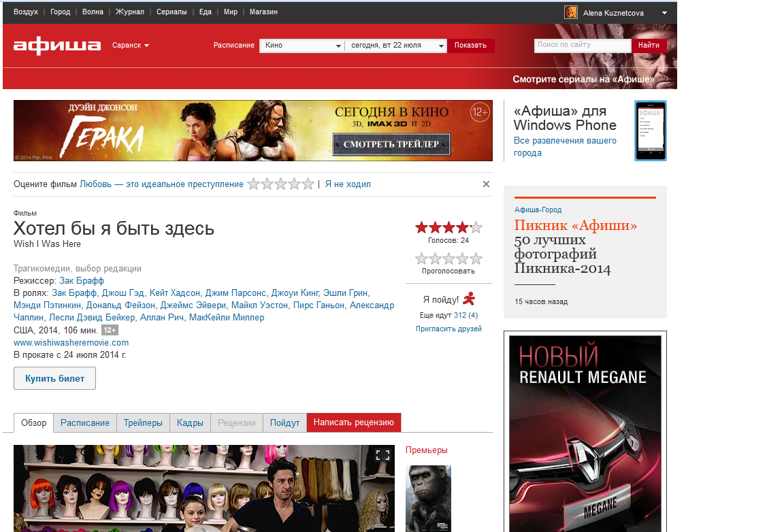Image resolution: width=784 pixels, height=532 pixels.
Task: Open Пикник «Афиши» article headline
Action: tap(576, 225)
